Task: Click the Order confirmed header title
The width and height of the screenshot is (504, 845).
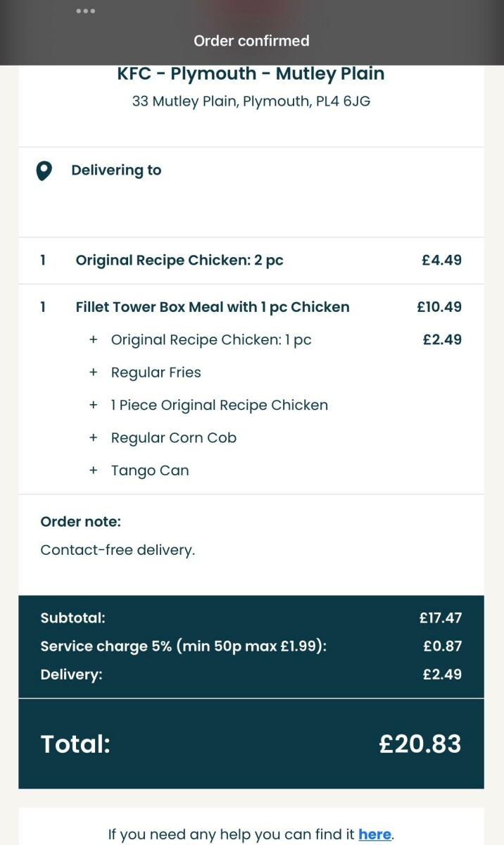Action: coord(251,41)
